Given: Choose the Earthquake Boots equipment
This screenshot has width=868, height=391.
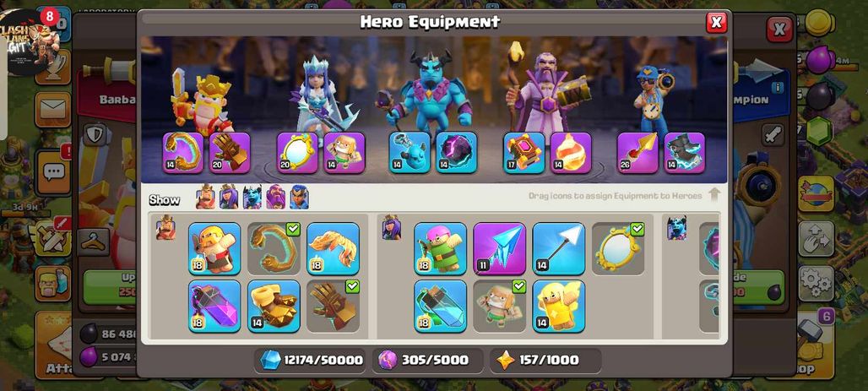Looking at the screenshot, I should click(274, 306).
